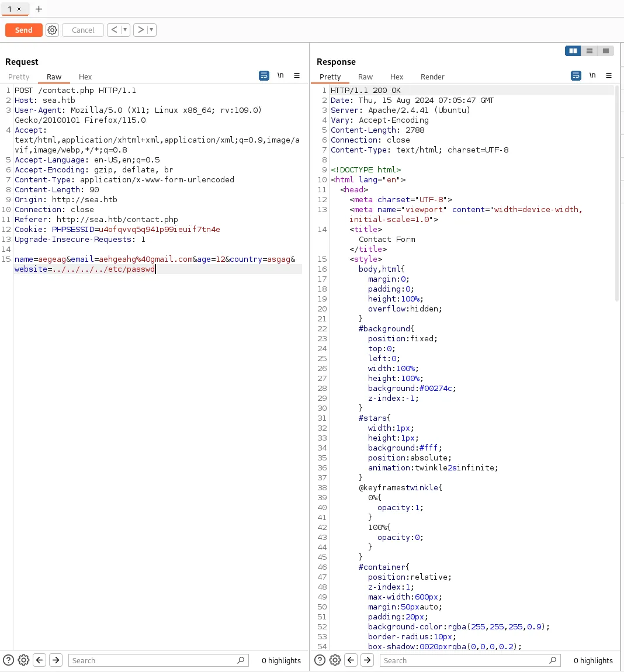Click the Response vertical scrollbar
Image resolution: width=624 pixels, height=672 pixels.
[617, 194]
